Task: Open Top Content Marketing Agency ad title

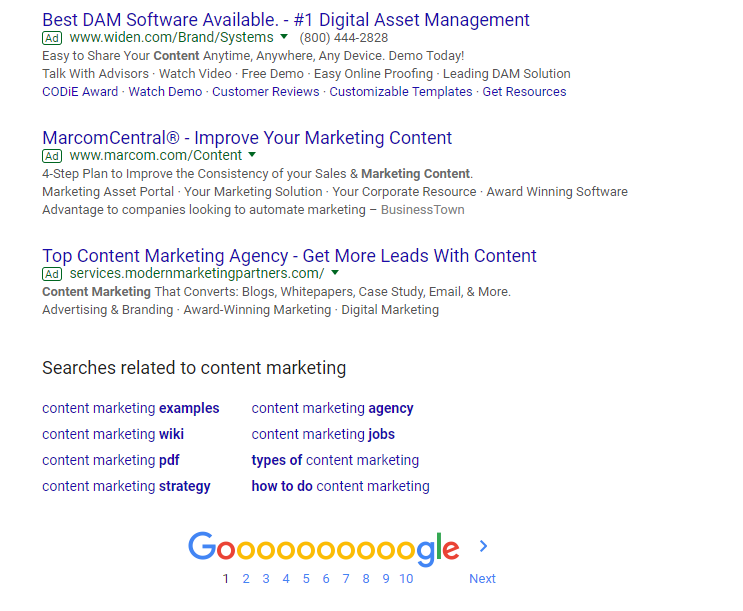Action: pos(289,256)
